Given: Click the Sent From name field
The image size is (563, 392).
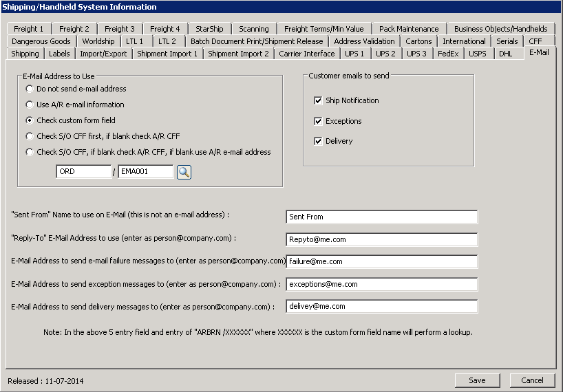Looking at the screenshot, I should pos(381,217).
